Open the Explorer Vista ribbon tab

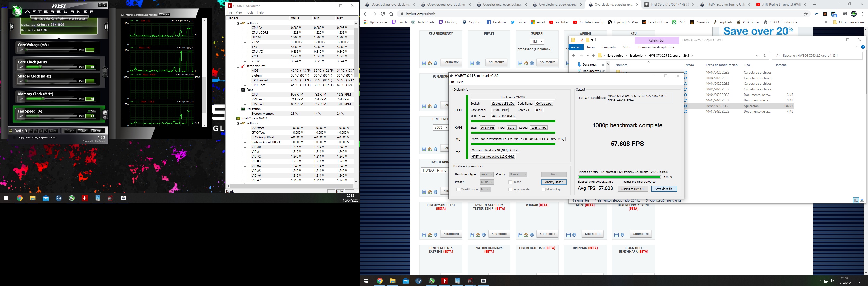coord(627,47)
